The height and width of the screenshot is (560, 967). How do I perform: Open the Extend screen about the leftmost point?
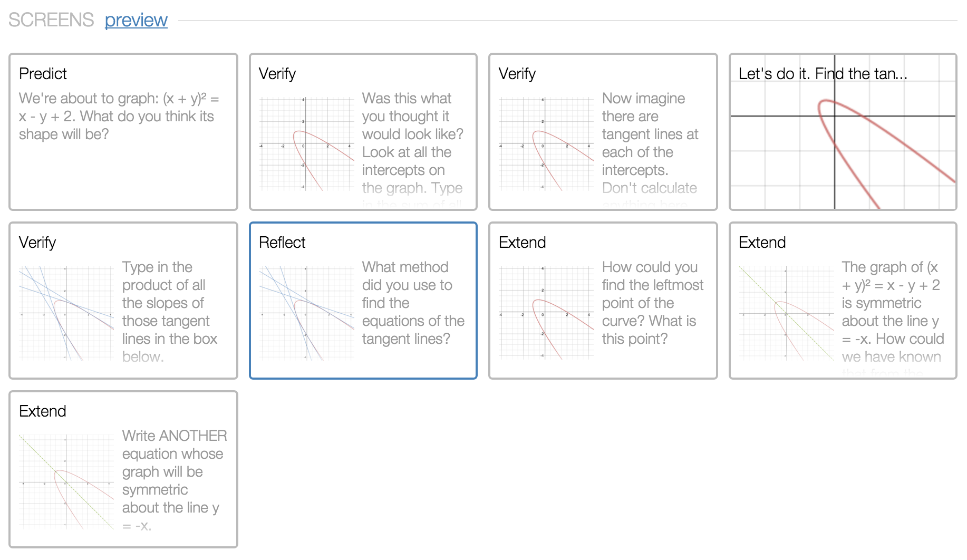pos(603,301)
